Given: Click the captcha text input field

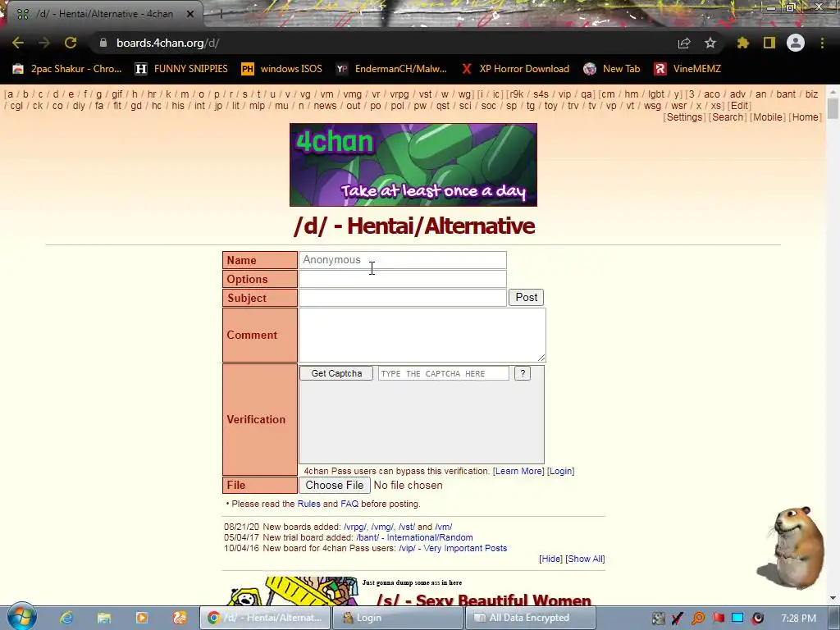Looking at the screenshot, I should pos(444,373).
